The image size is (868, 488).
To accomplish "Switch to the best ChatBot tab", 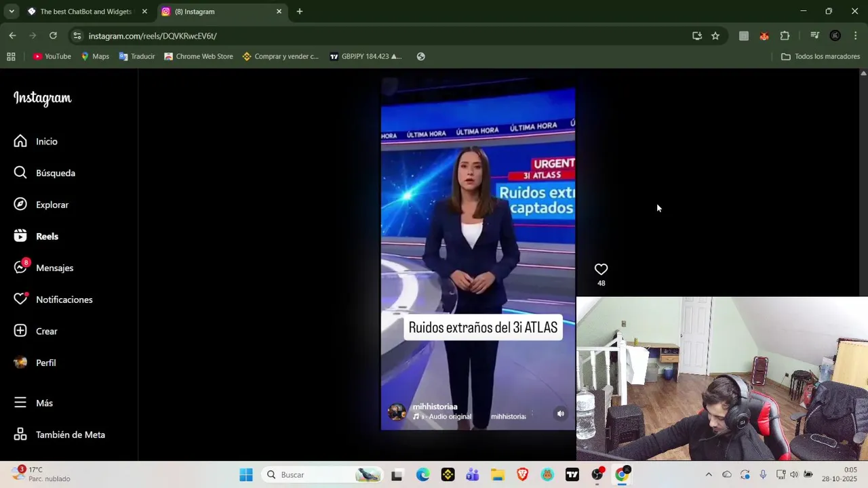I will [87, 12].
